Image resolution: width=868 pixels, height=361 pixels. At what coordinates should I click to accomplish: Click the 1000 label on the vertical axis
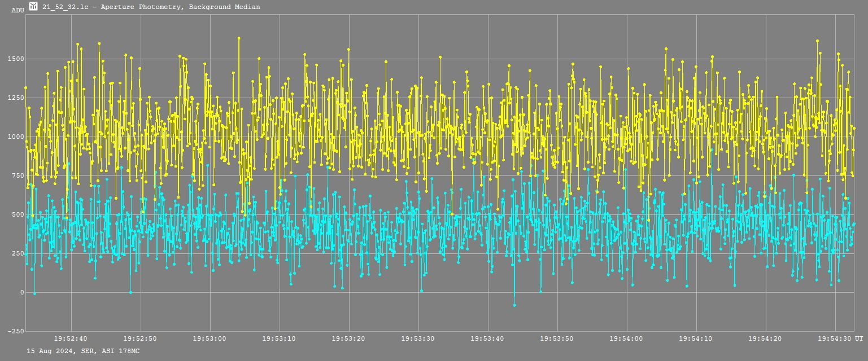[15, 137]
